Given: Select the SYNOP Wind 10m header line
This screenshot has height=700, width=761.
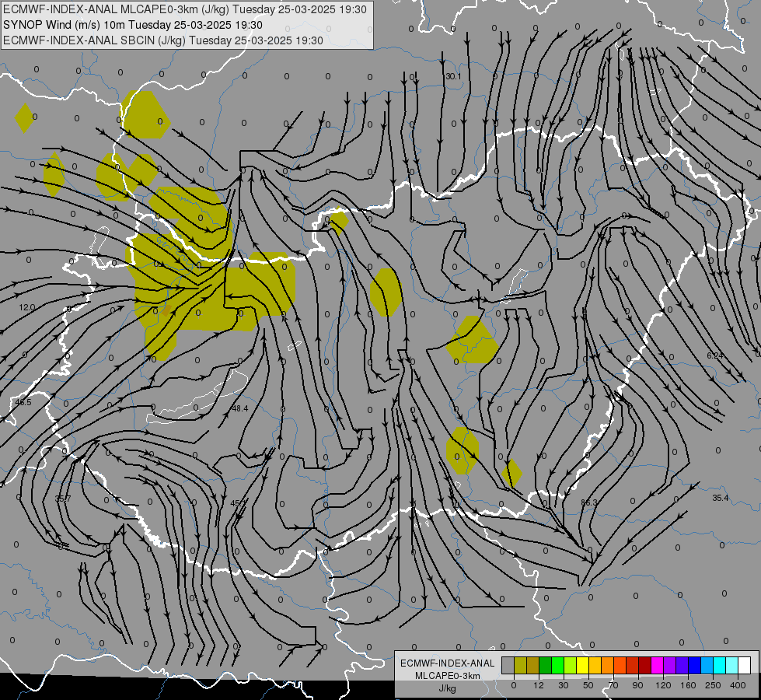Looking at the screenshot, I should click(132, 25).
